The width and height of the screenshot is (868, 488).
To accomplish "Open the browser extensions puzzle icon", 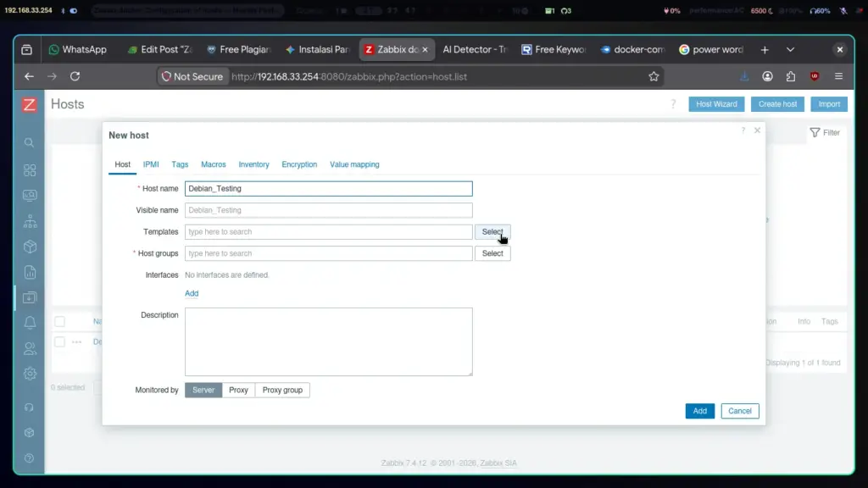I will click(x=791, y=76).
